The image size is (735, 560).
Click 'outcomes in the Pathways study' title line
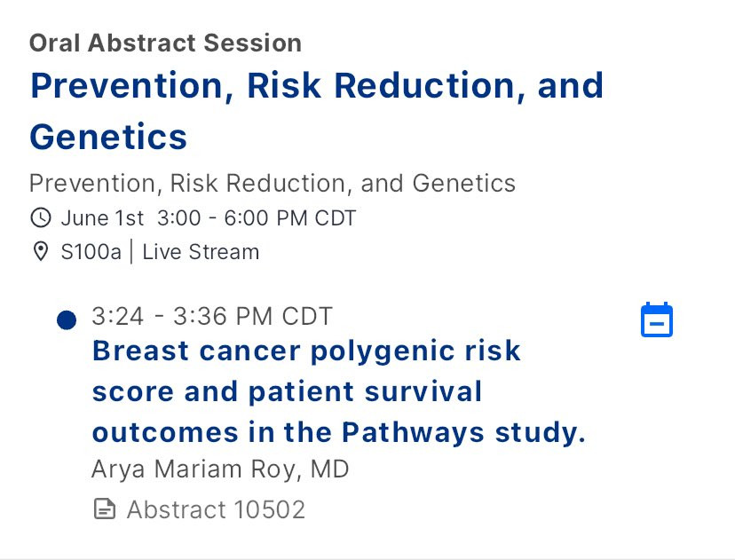click(339, 432)
